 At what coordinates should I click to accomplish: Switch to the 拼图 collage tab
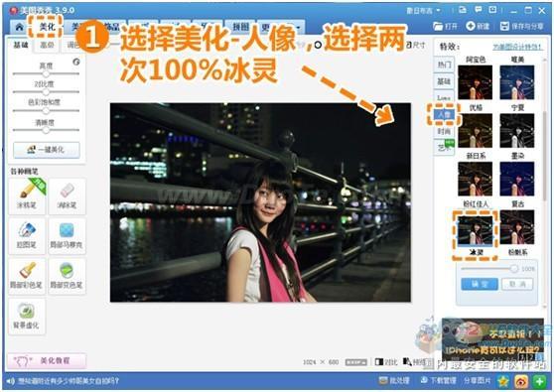click(x=240, y=27)
